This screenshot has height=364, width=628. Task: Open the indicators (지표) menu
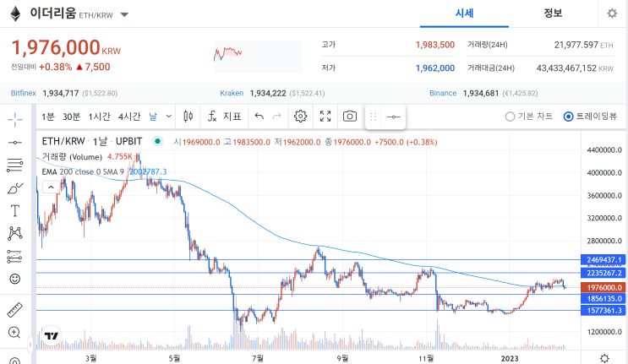point(224,117)
